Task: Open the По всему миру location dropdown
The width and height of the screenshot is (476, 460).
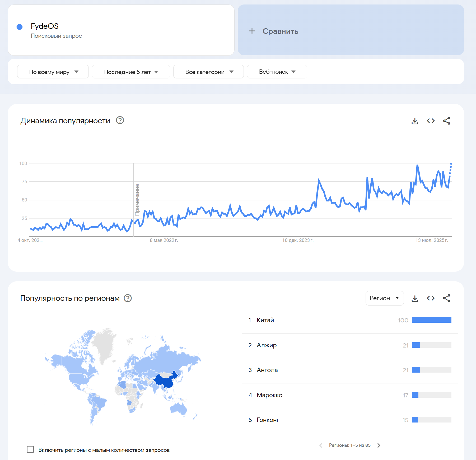Action: (53, 72)
